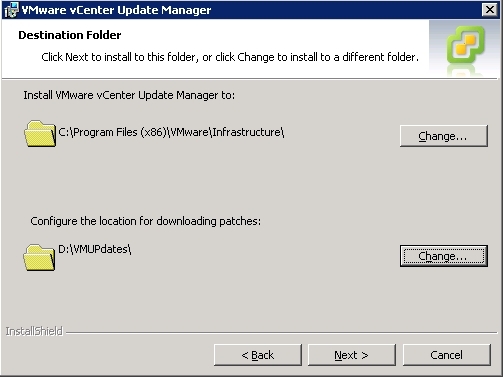Click the 'Configure the location for downloading patches:' label
The height and width of the screenshot is (377, 503).
(146, 221)
